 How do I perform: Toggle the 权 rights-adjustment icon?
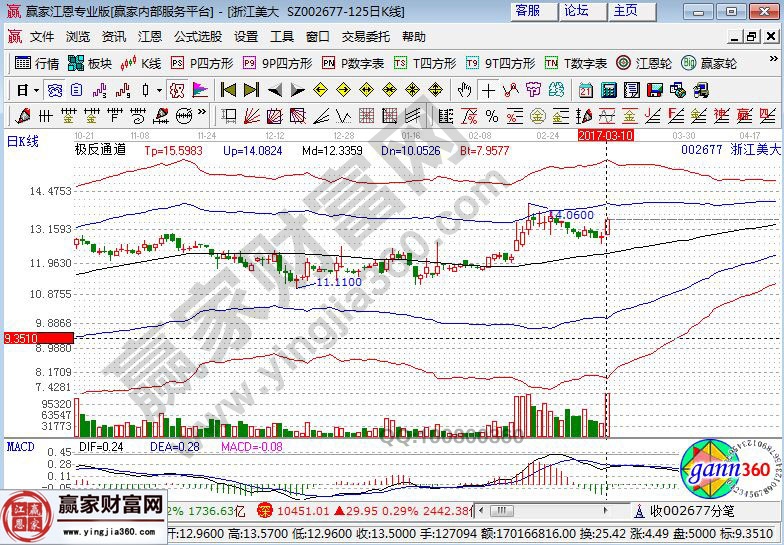coord(176,90)
